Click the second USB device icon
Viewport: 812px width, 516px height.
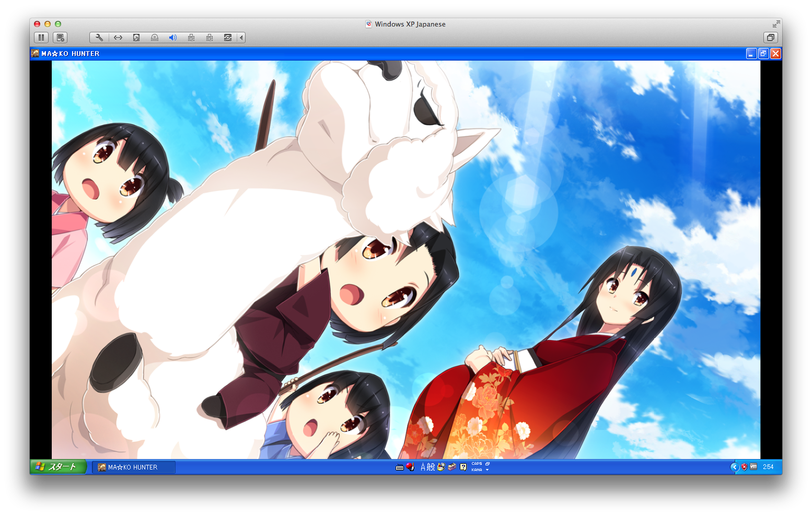[210, 38]
